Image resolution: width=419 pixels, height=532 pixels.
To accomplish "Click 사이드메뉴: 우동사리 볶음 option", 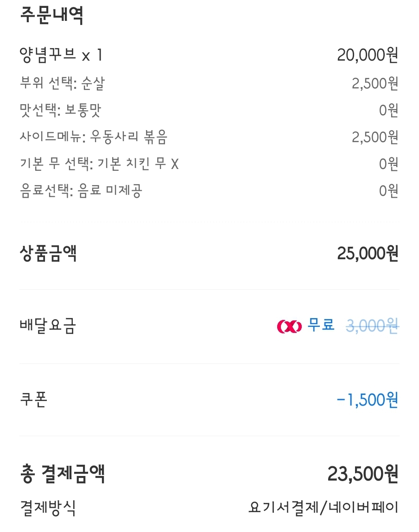I will [x=93, y=137].
